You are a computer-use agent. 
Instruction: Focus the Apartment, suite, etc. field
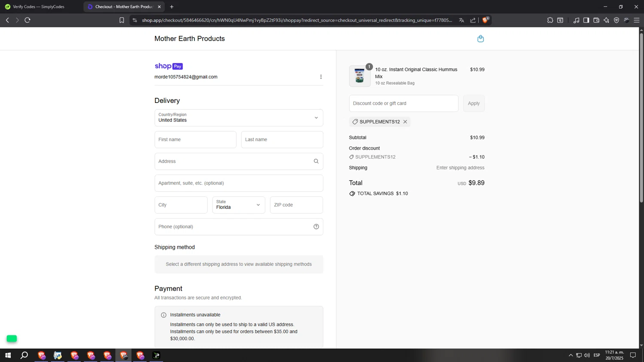[x=239, y=183]
